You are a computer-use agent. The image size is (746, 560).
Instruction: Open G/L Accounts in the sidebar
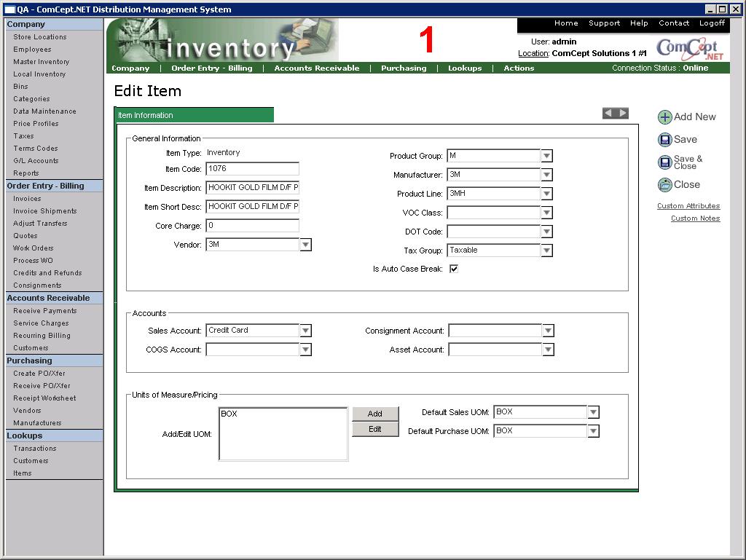(36, 160)
